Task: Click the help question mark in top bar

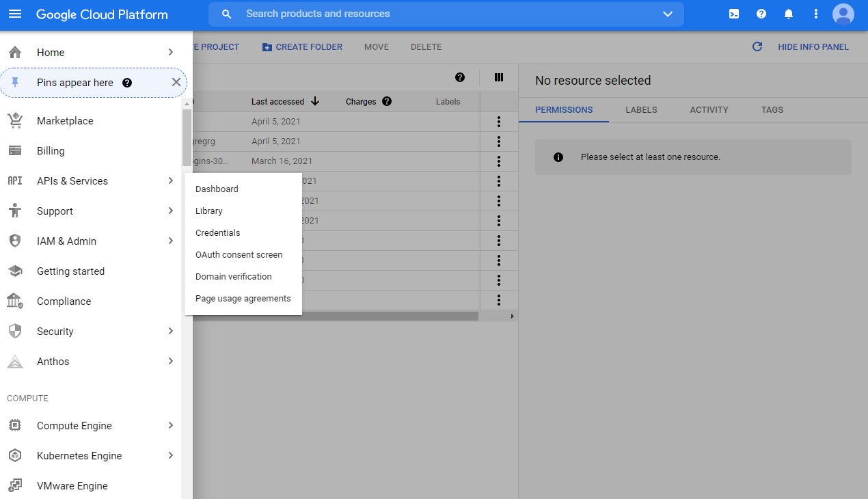Action: coord(761,14)
